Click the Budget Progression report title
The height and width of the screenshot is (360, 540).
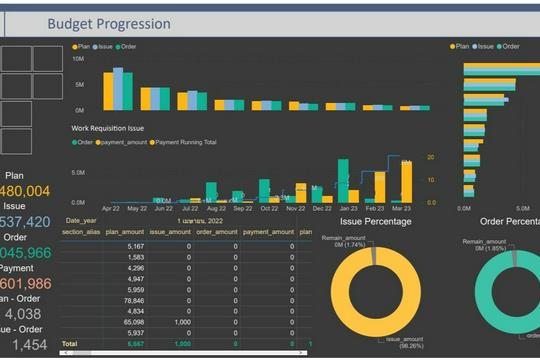(x=109, y=24)
